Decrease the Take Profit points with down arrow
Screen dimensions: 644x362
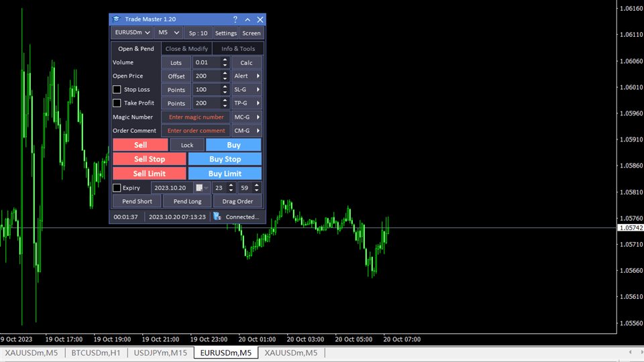pyautogui.click(x=225, y=105)
